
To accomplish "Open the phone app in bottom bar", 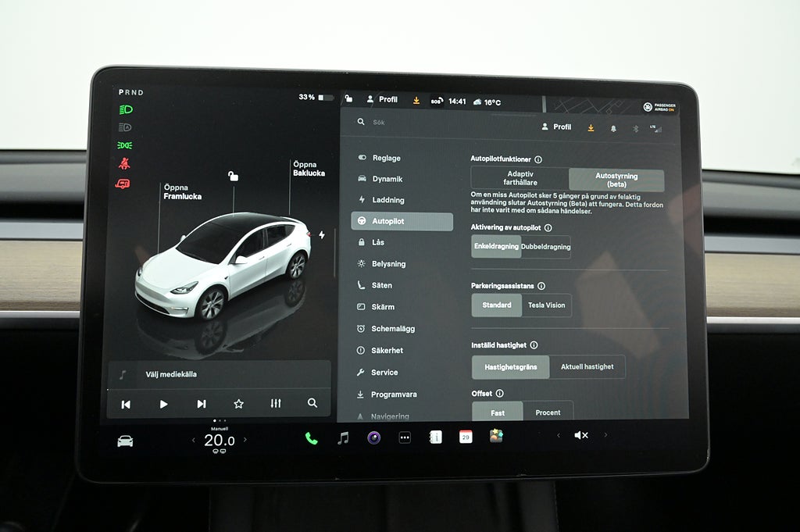I will (311, 438).
